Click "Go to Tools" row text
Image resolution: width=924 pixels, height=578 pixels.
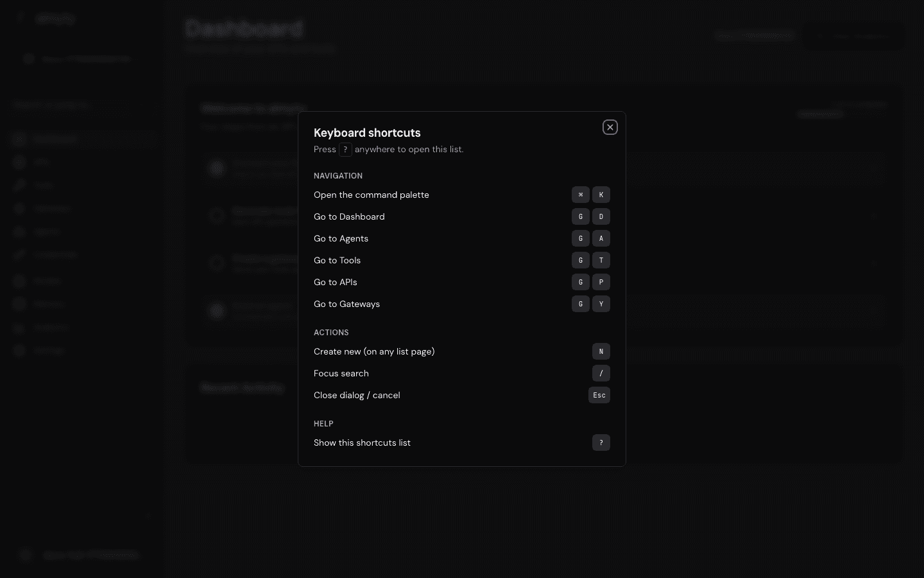coord(337,260)
